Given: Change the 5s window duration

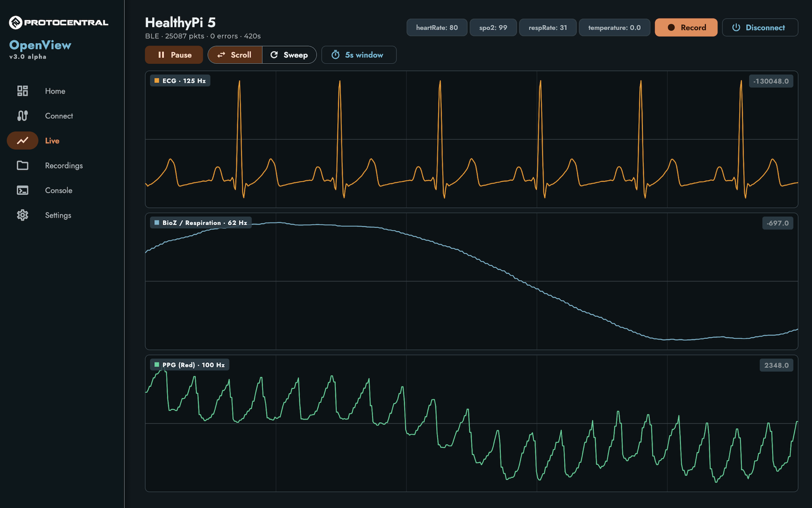Looking at the screenshot, I should tap(359, 55).
